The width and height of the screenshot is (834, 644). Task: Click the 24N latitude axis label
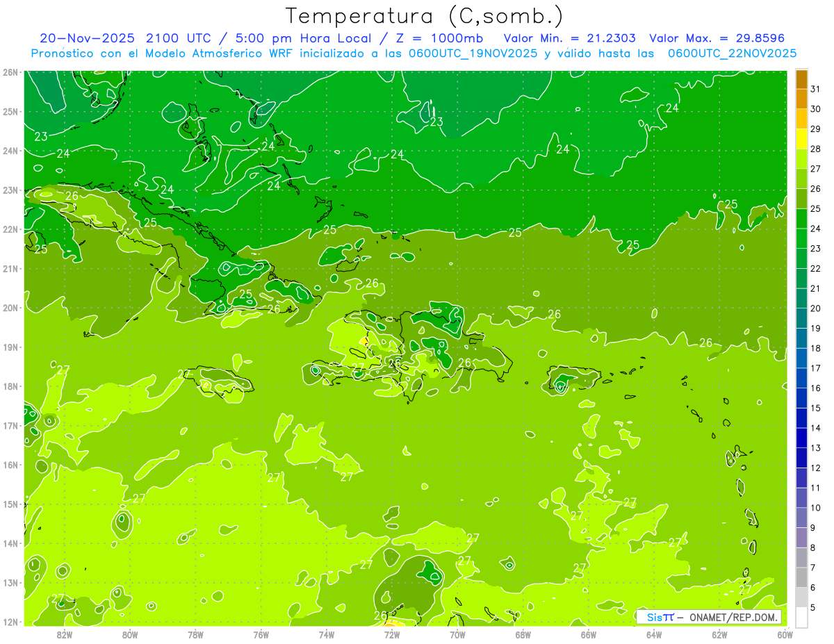coord(10,151)
